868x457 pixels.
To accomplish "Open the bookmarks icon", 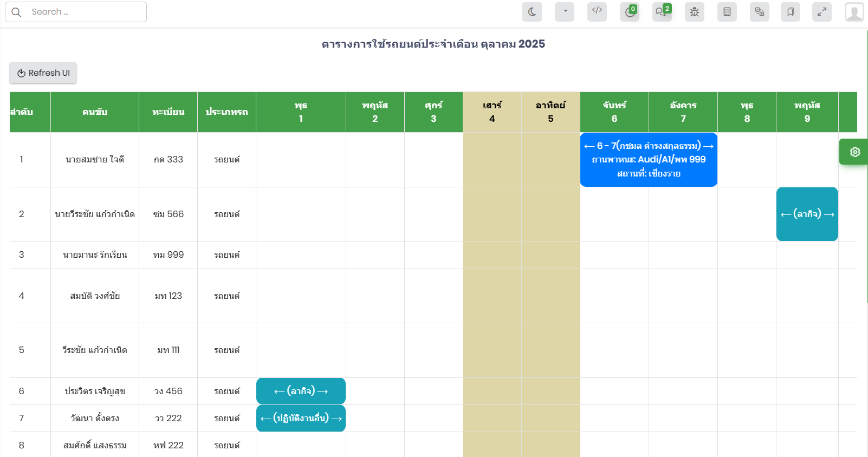I will coord(790,12).
